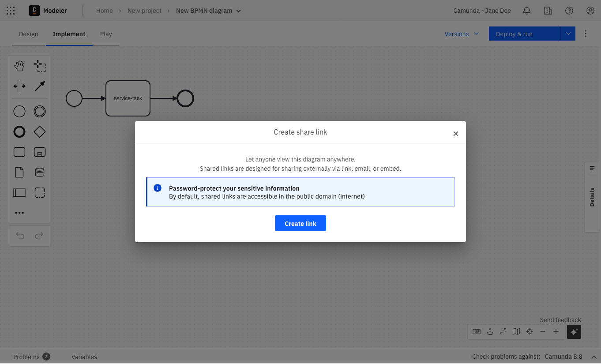Create a start event from the palette
The width and height of the screenshot is (601, 364).
point(19,111)
